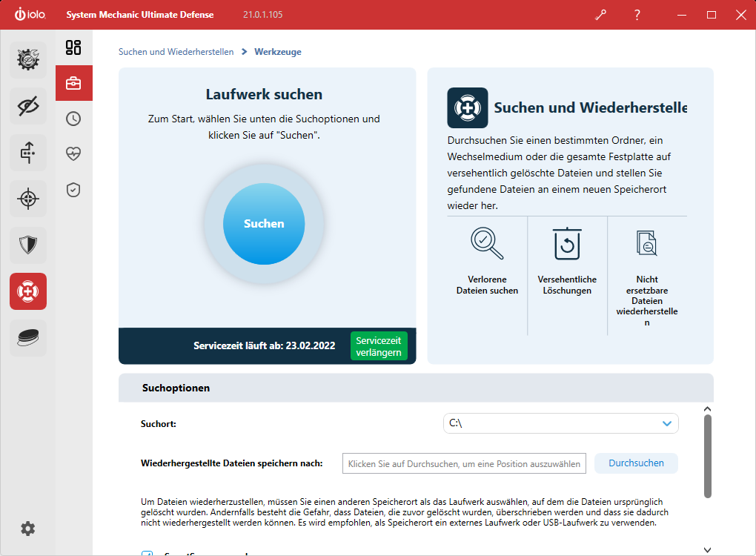Open the dashboard grid icon

(73, 47)
